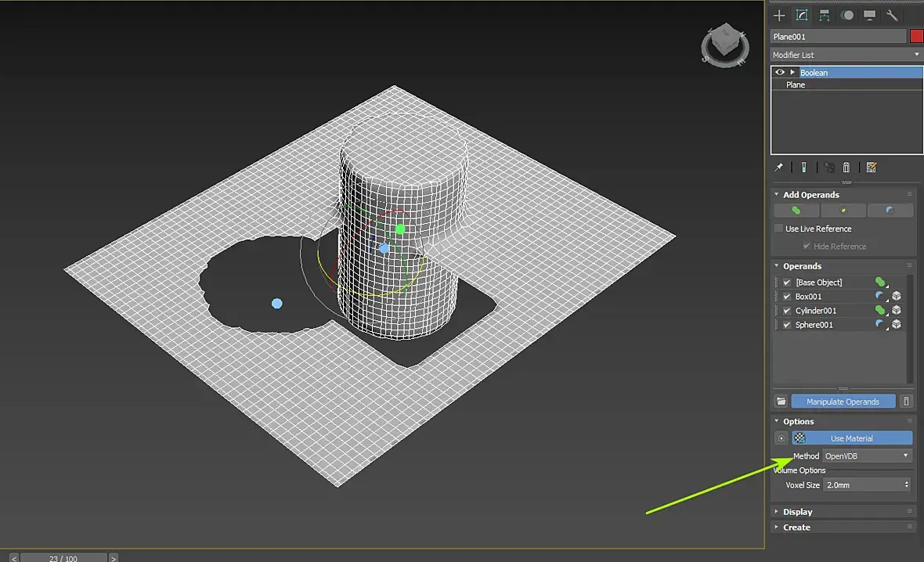Select Sphere001 operand row
924x562 pixels.
839,325
